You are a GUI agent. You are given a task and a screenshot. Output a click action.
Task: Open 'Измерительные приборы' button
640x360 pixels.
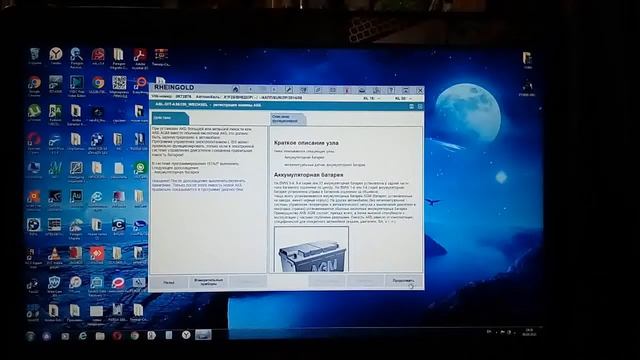(208, 282)
